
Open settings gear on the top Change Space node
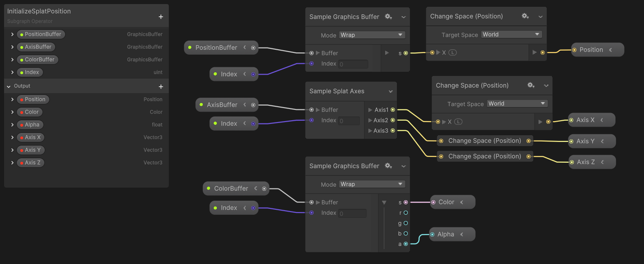pos(525,15)
